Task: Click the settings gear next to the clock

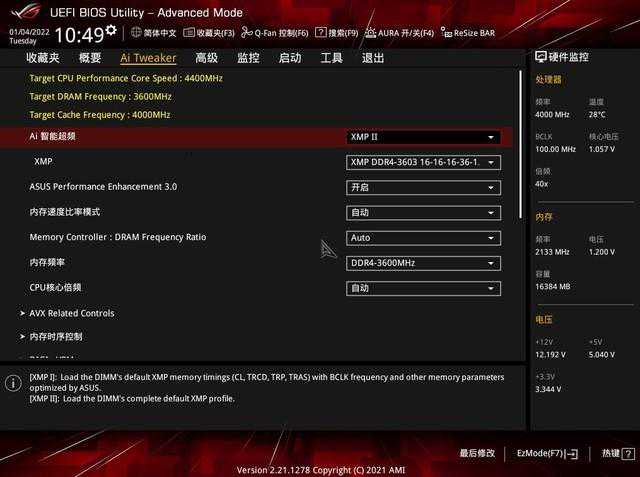Action: coord(111,31)
